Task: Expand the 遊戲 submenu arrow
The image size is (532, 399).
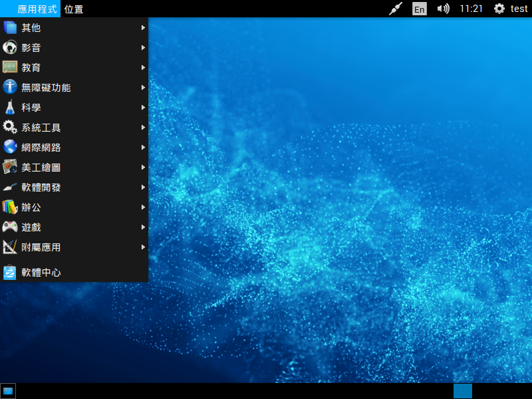Action: [x=143, y=227]
